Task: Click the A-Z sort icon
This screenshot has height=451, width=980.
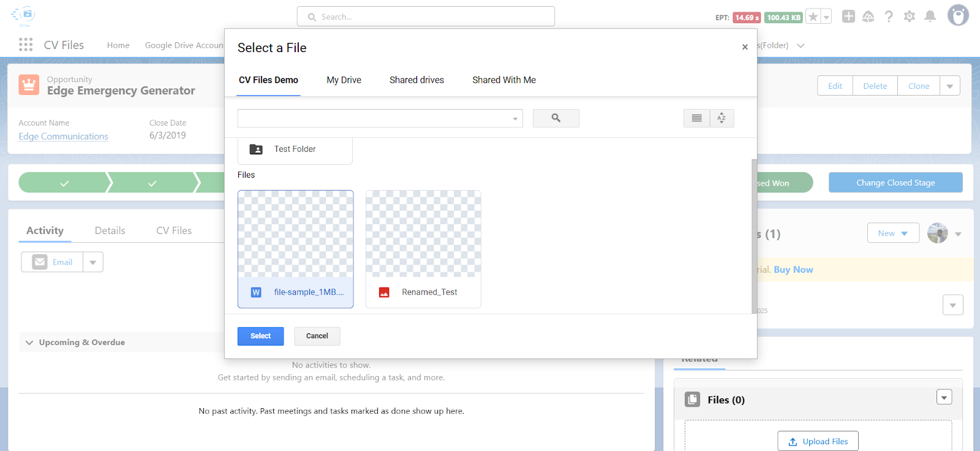Action: [722, 118]
